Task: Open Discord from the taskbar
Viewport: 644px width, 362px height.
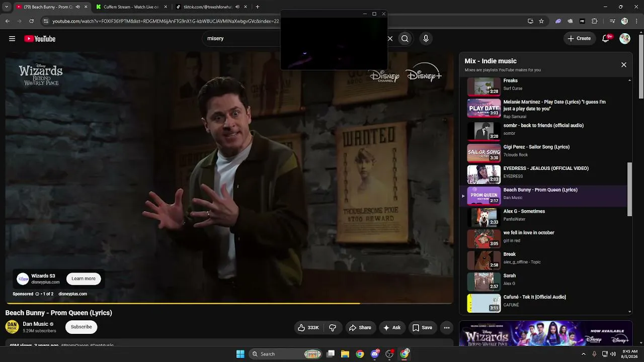Action: pyautogui.click(x=375, y=354)
